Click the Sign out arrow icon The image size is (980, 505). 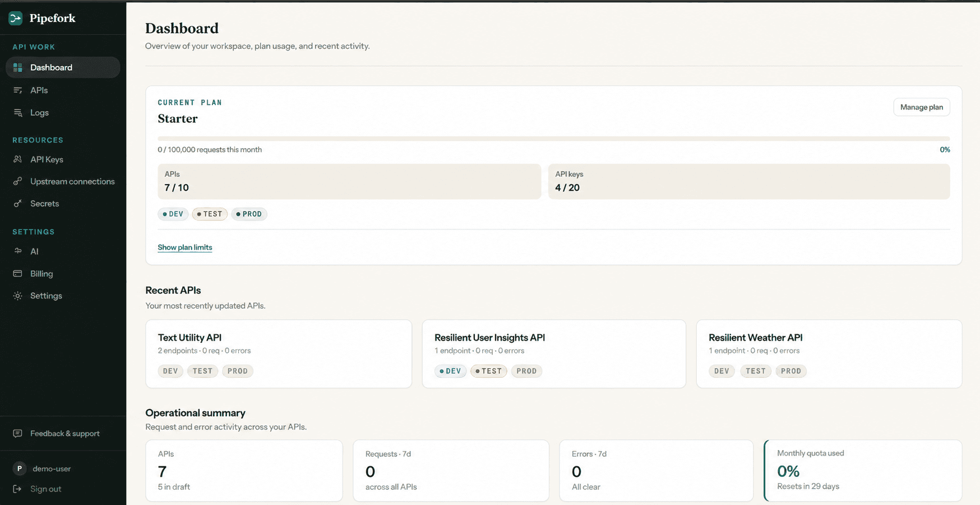tap(18, 489)
